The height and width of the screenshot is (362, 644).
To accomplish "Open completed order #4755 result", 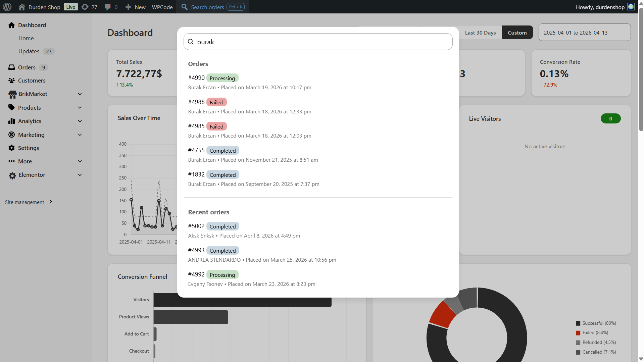I will pyautogui.click(x=318, y=155).
